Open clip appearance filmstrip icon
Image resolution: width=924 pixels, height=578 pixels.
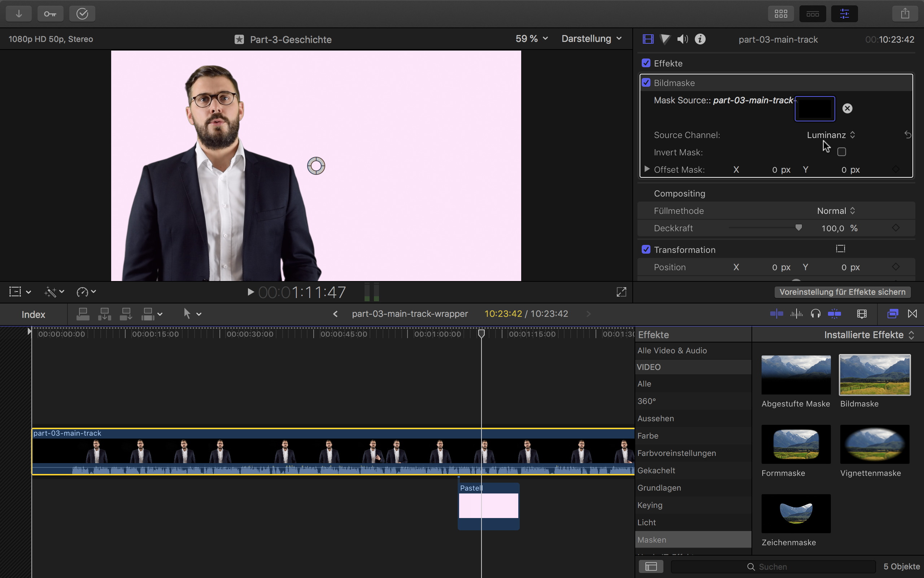[862, 314]
